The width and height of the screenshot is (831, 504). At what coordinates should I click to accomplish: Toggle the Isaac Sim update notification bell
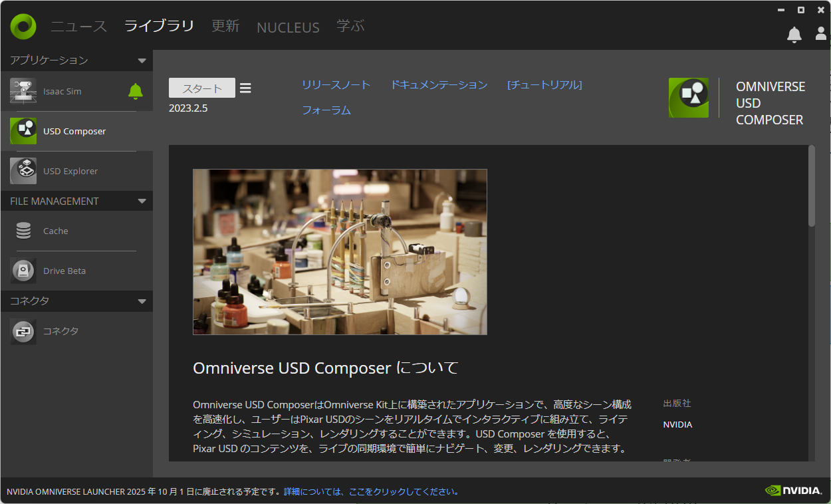tap(135, 91)
